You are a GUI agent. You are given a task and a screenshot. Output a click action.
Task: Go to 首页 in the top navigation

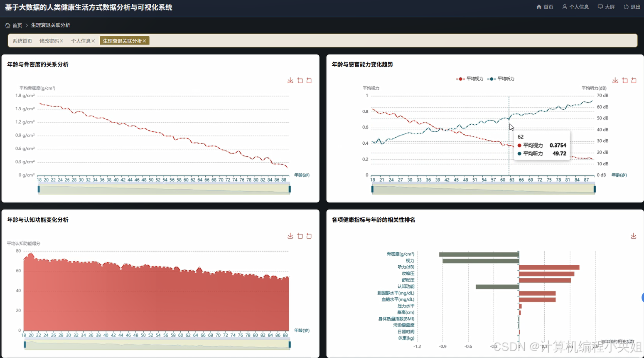pos(545,7)
